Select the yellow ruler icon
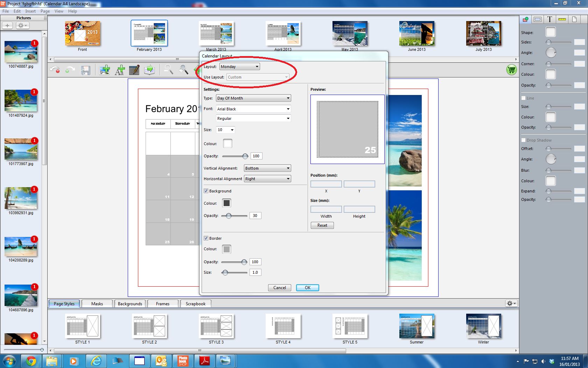The height and width of the screenshot is (368, 588). point(562,19)
